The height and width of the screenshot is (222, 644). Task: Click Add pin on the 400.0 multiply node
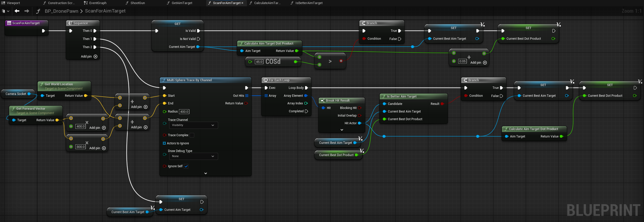click(x=97, y=128)
